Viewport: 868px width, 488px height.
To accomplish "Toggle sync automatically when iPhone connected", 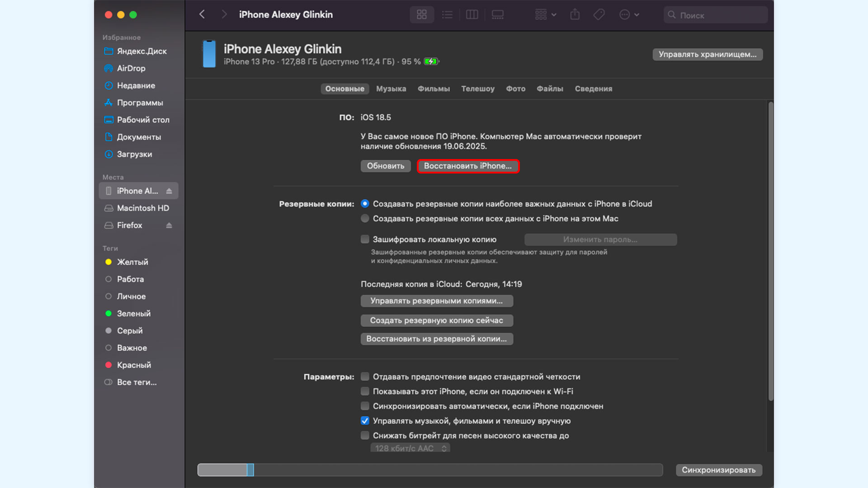I will tap(365, 406).
